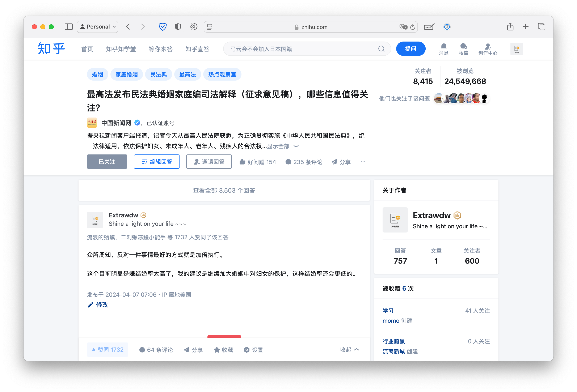Image resolution: width=577 pixels, height=392 pixels.
Task: Open the 知乎直答 nav tab
Action: click(197, 49)
